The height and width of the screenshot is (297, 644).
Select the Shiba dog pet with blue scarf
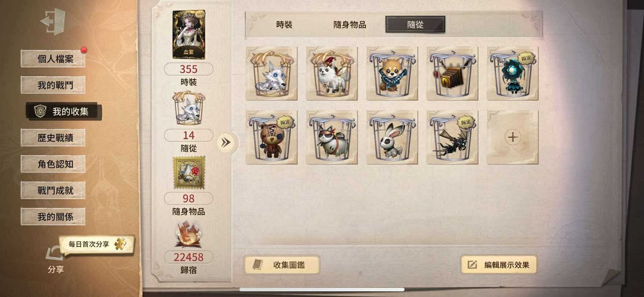(392, 73)
